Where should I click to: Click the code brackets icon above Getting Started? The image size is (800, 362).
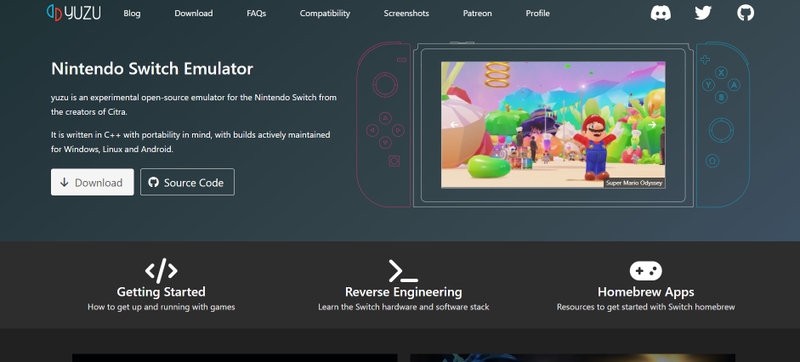click(161, 271)
